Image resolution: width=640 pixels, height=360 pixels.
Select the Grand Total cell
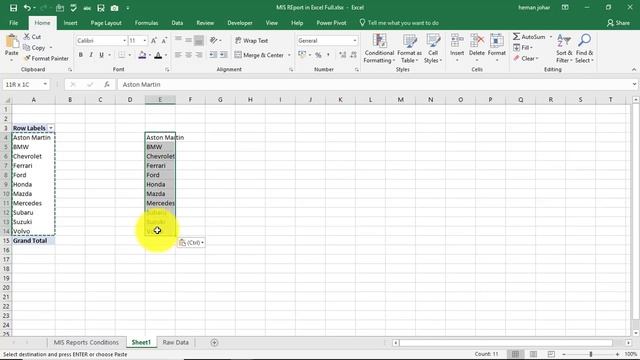(x=33, y=240)
